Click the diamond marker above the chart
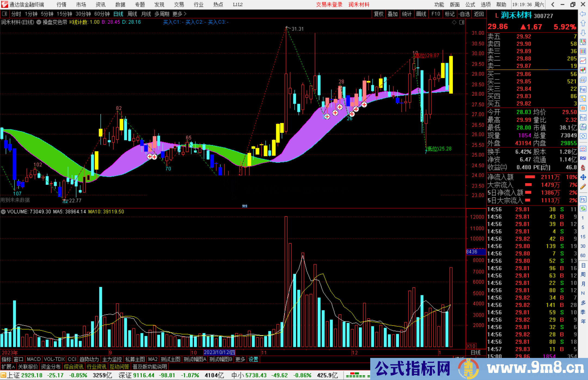The width and height of the screenshot is (588, 380). click(x=454, y=22)
